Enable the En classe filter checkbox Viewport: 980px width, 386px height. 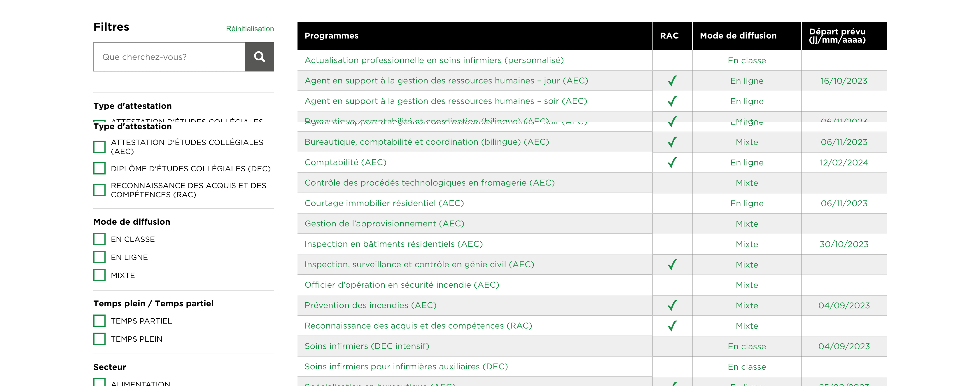[99, 239]
